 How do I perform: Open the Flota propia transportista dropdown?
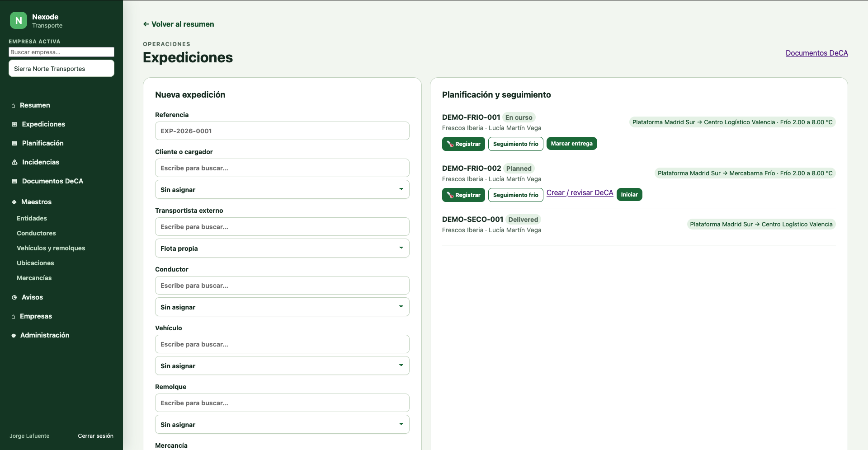click(282, 248)
